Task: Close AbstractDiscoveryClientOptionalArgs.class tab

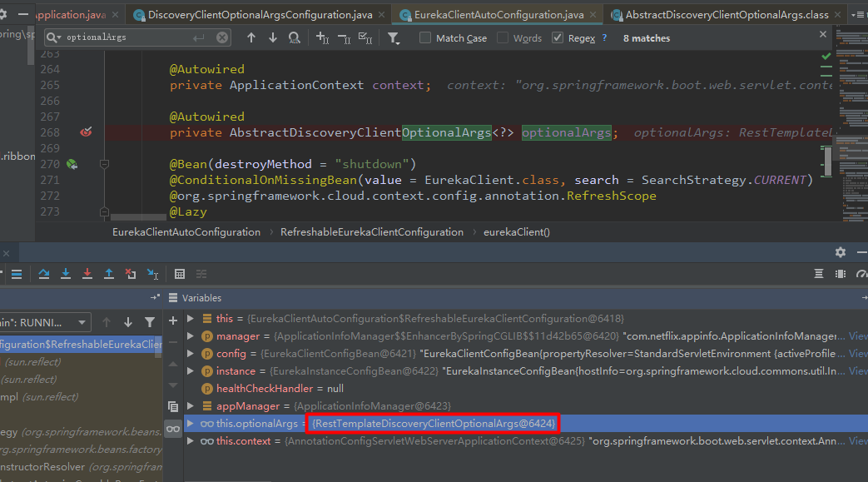Action: coord(837,14)
